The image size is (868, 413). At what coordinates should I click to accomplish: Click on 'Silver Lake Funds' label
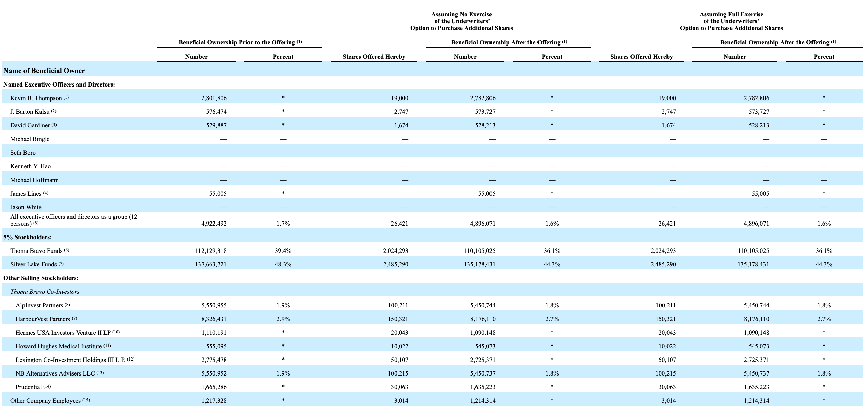click(x=34, y=264)
